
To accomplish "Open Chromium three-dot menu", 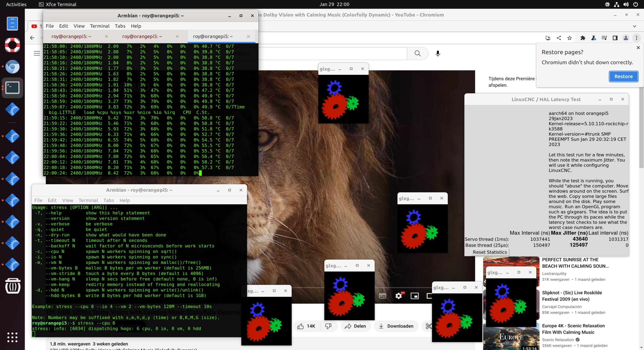I will 637,38.
